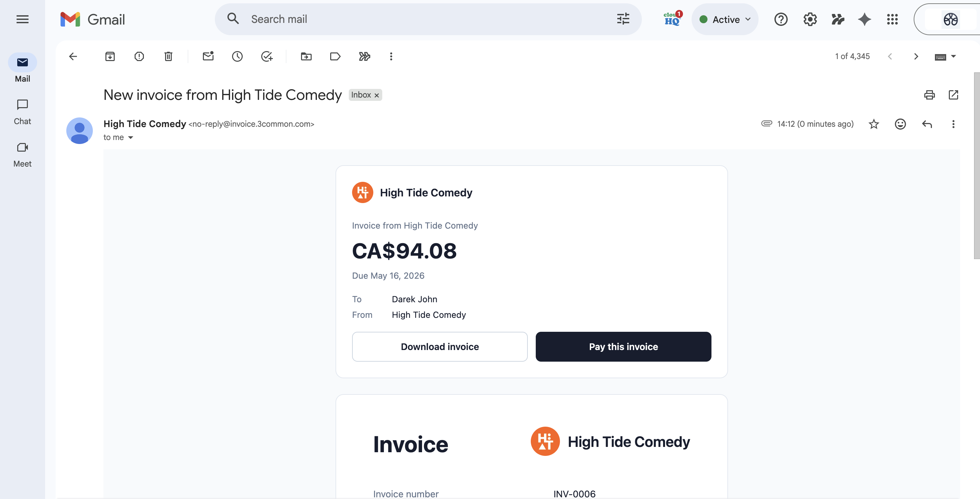Click the invoice number INV-0006

575,494
